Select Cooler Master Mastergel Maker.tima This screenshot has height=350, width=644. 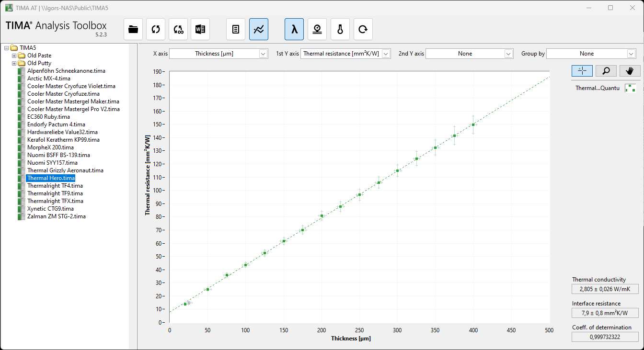(73, 102)
